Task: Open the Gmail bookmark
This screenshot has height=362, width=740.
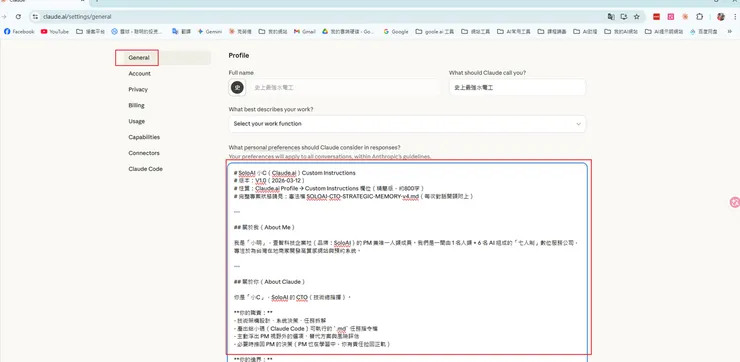Action: pos(305,32)
